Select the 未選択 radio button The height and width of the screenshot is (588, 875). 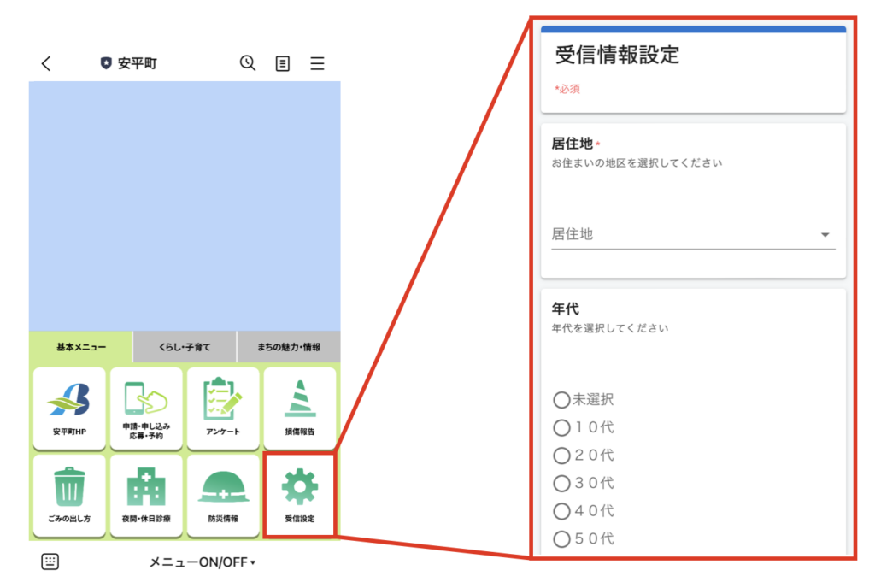[x=561, y=399]
